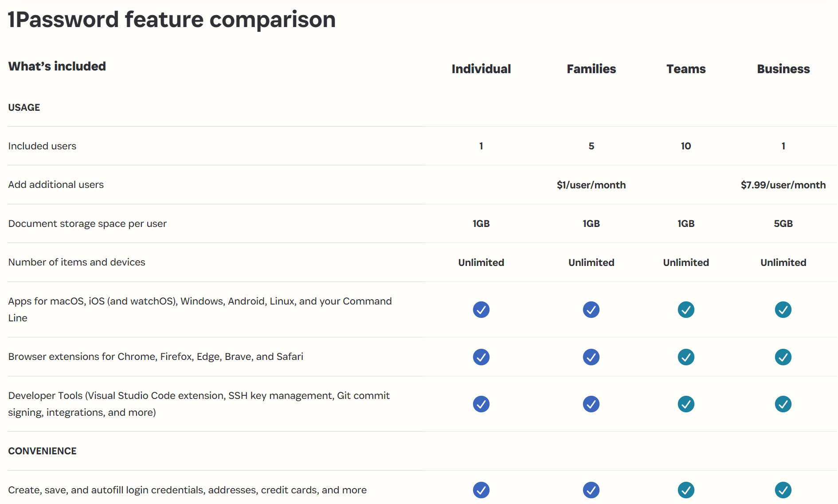The width and height of the screenshot is (838, 504).
Task: Click Teams checkmark for Apps for macOS row
Action: pyautogui.click(x=686, y=309)
